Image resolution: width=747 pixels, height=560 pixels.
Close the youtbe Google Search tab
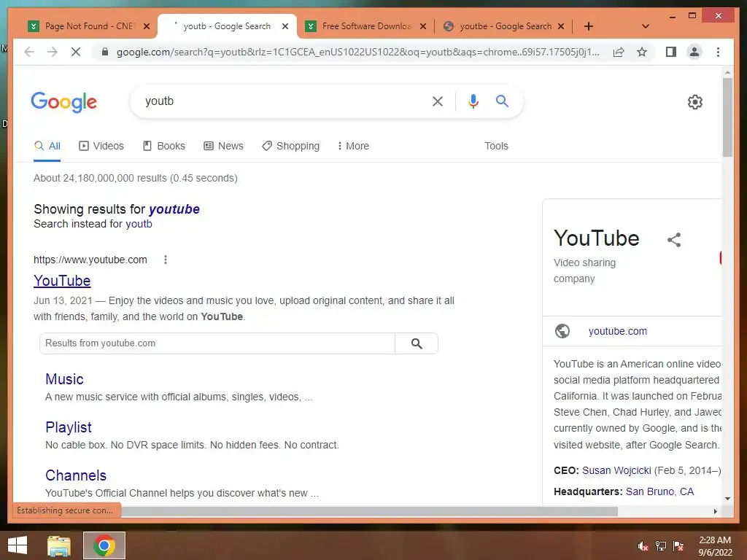(x=561, y=26)
